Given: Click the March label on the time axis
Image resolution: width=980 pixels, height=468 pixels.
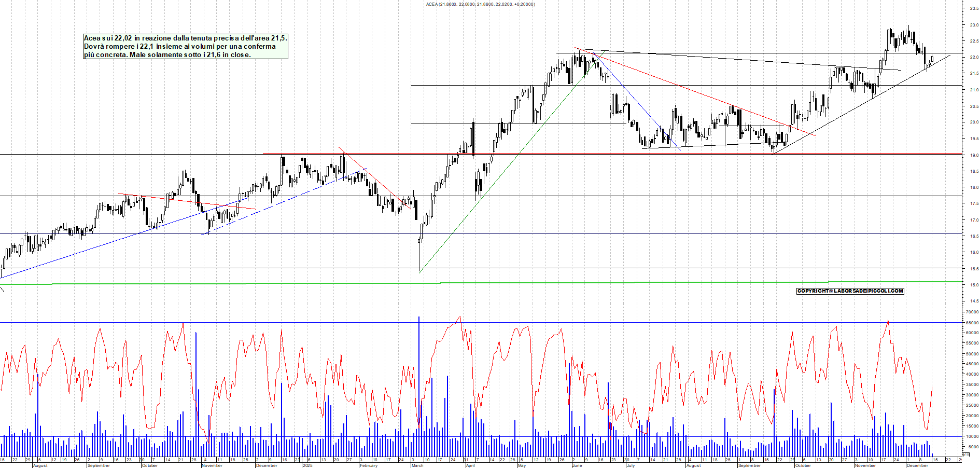Looking at the screenshot, I should pyautogui.click(x=417, y=465).
